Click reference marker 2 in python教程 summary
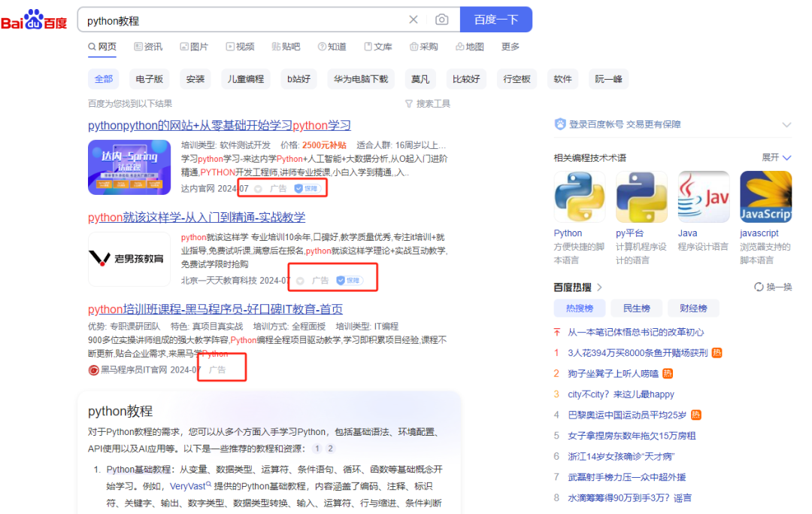The width and height of the screenshot is (812, 514). [330, 449]
